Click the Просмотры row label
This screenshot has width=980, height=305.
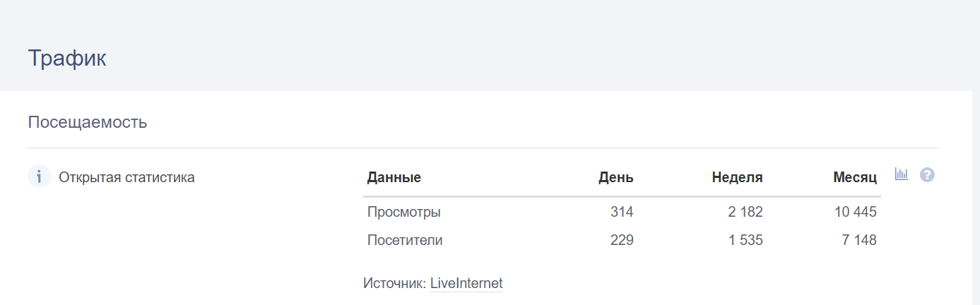pyautogui.click(x=404, y=212)
